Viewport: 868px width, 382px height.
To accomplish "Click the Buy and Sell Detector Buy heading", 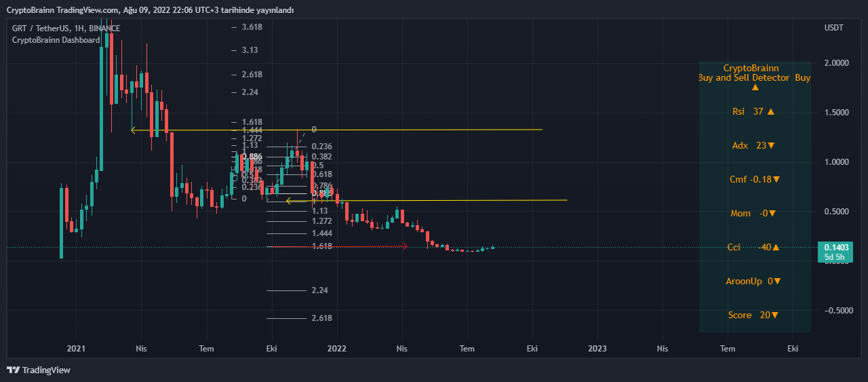I will pyautogui.click(x=754, y=78).
